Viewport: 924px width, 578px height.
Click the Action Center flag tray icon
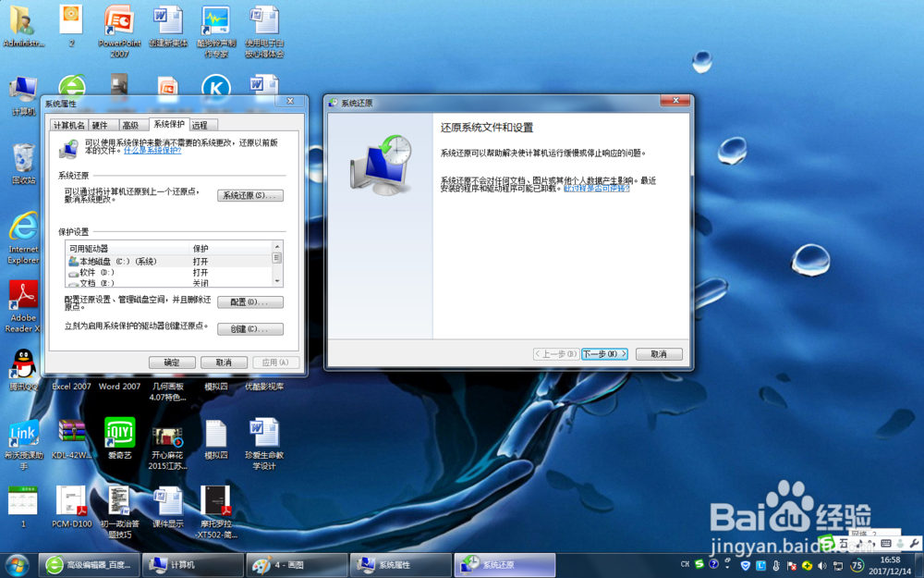tap(792, 566)
